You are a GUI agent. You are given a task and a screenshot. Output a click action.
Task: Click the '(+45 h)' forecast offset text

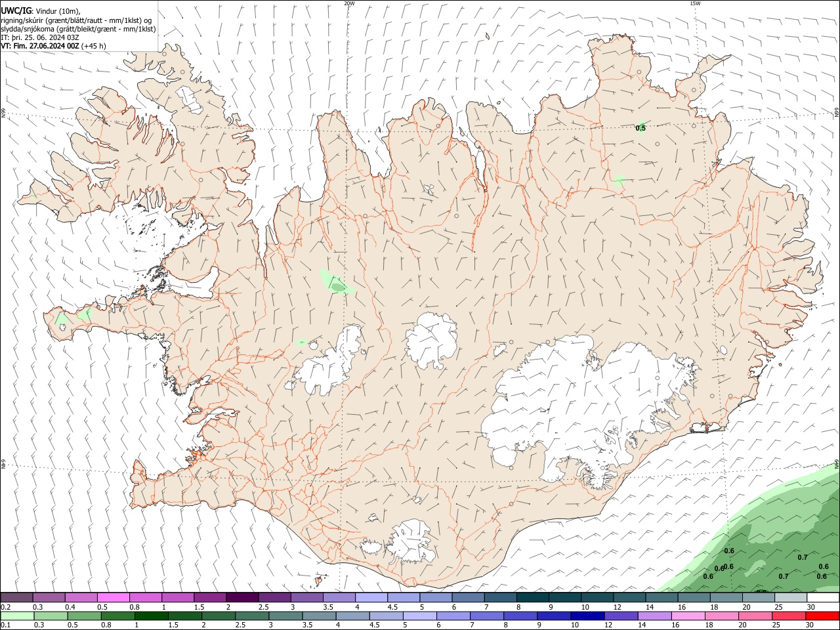pos(94,46)
